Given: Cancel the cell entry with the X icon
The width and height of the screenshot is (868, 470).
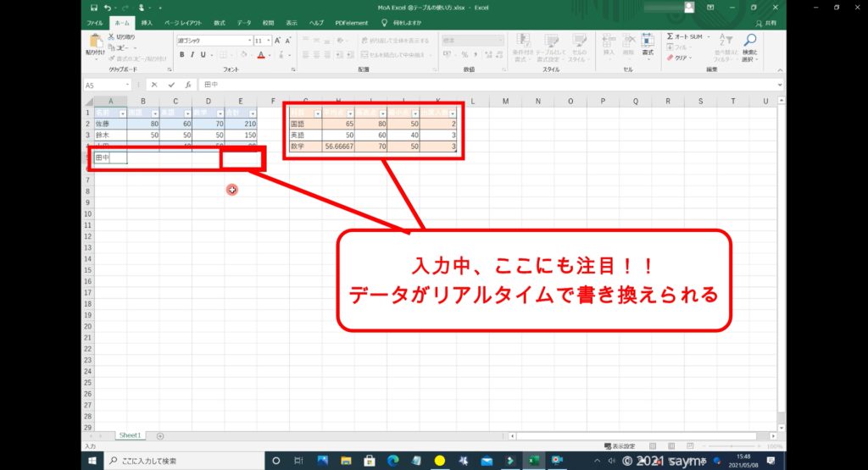Looking at the screenshot, I should click(x=153, y=85).
